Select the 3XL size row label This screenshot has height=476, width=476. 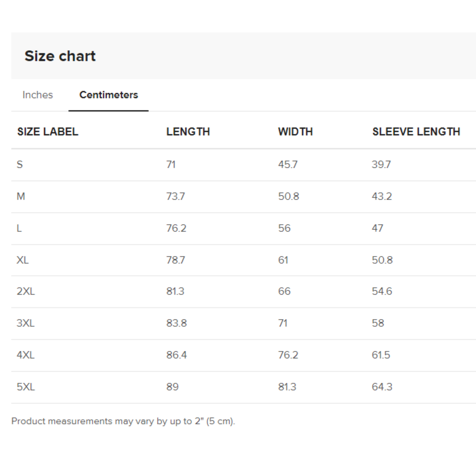(26, 323)
